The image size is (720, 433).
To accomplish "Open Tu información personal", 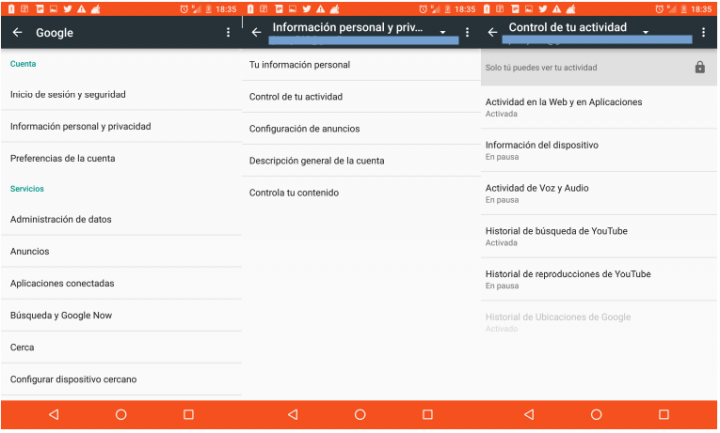I will (x=361, y=65).
